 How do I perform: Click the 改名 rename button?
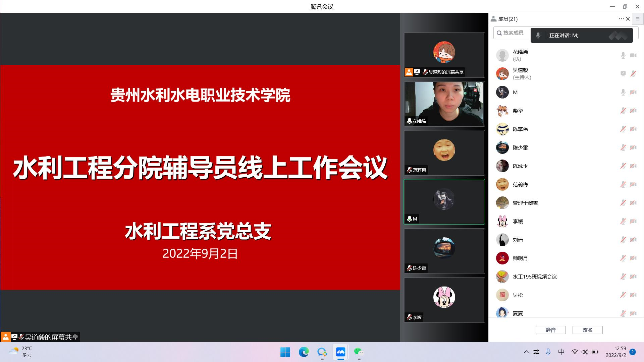[x=588, y=330]
